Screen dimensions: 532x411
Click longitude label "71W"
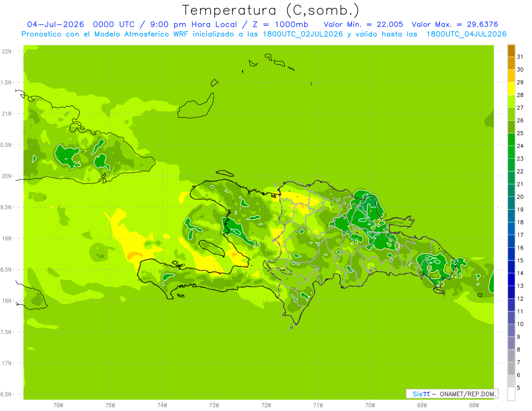click(318, 405)
